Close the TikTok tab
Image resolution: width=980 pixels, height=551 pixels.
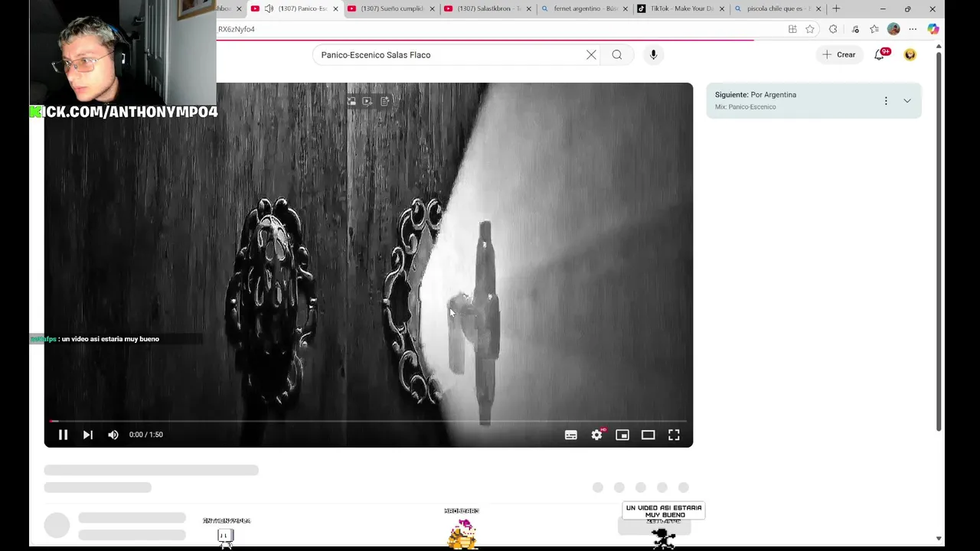pos(721,8)
